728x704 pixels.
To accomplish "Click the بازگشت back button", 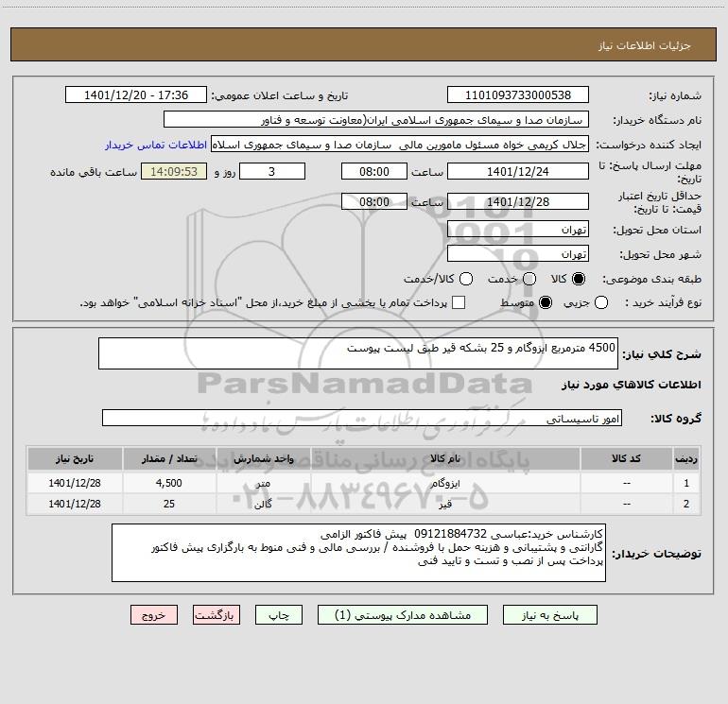I will pyautogui.click(x=217, y=615).
